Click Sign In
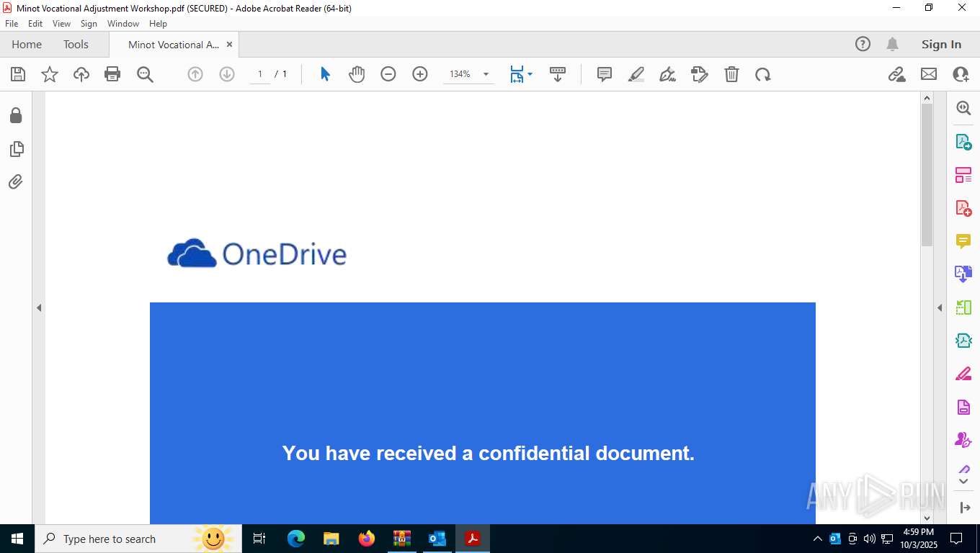This screenshot has height=553, width=980. [941, 44]
